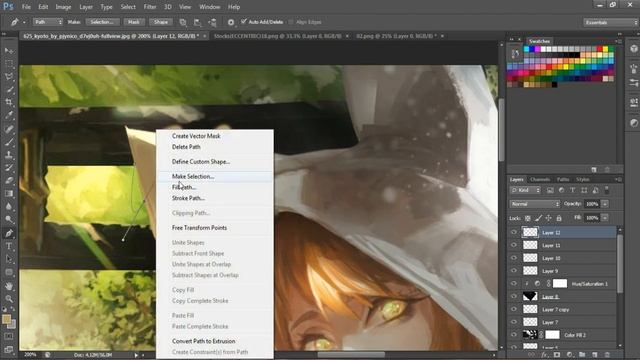640x360 pixels.
Task: Open the Opacity slider arrow
Action: [605, 204]
